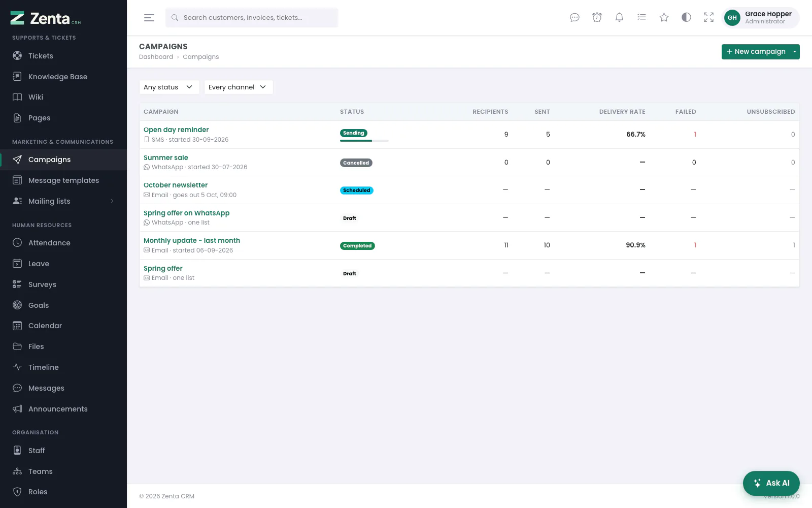Open Messages in sidebar
This screenshot has width=812, height=508.
[63, 388]
